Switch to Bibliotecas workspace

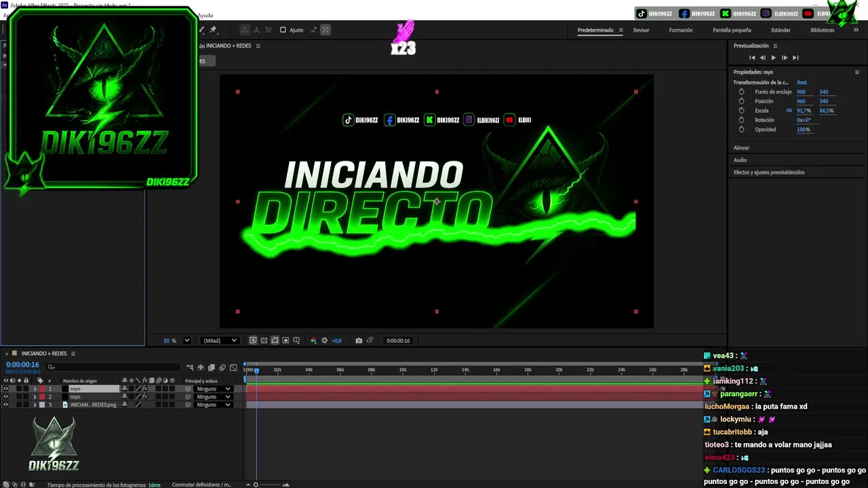(823, 30)
